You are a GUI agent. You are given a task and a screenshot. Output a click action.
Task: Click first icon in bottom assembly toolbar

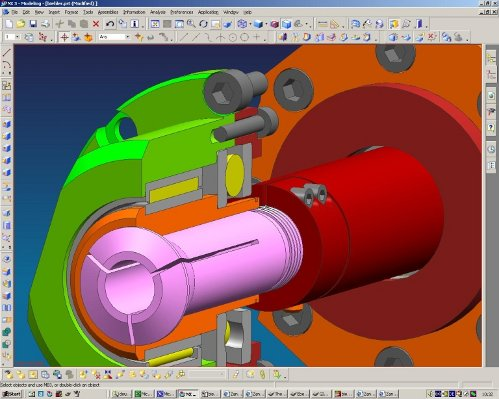tap(9, 375)
